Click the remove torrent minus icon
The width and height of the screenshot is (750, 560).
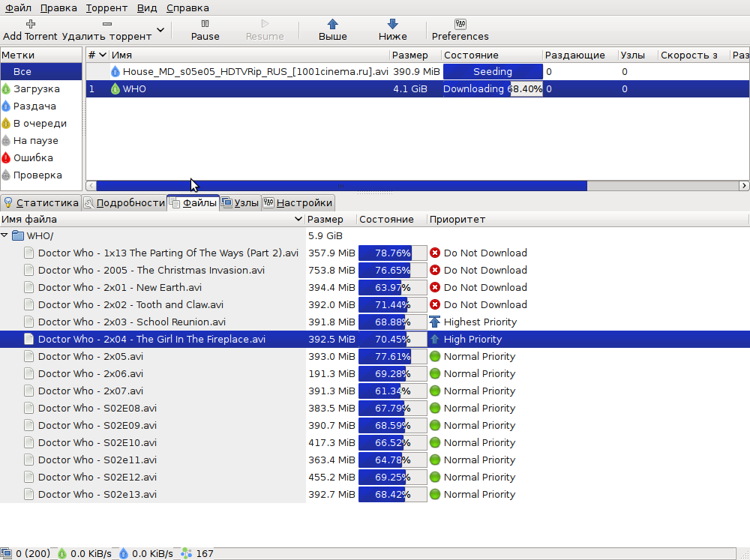click(x=107, y=23)
